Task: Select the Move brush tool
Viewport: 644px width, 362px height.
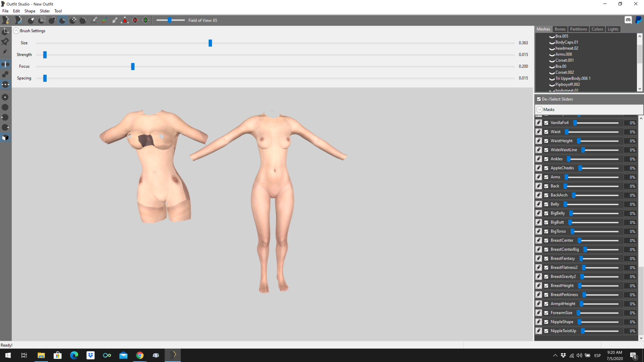Action: 73,20
